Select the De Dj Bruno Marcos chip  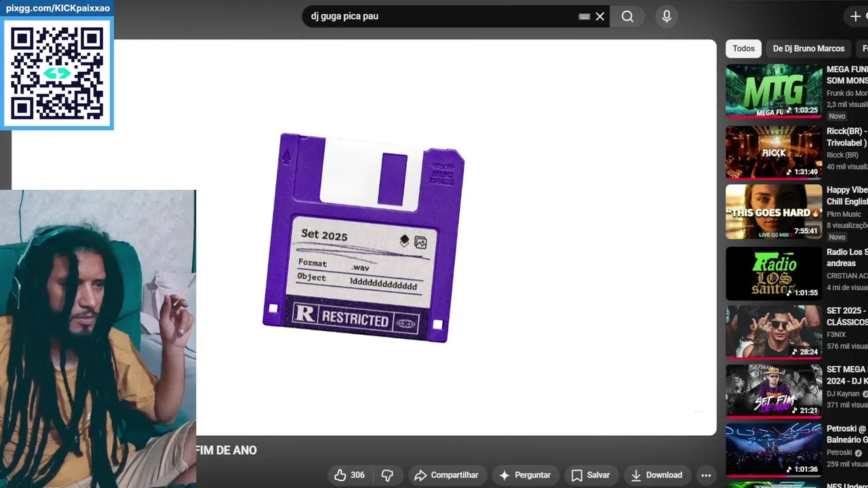pos(808,49)
